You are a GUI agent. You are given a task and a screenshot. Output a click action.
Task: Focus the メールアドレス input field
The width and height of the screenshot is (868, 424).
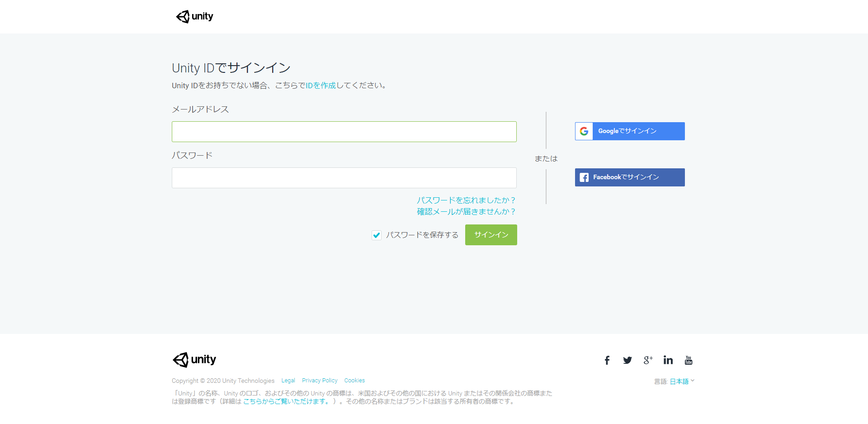[344, 132]
